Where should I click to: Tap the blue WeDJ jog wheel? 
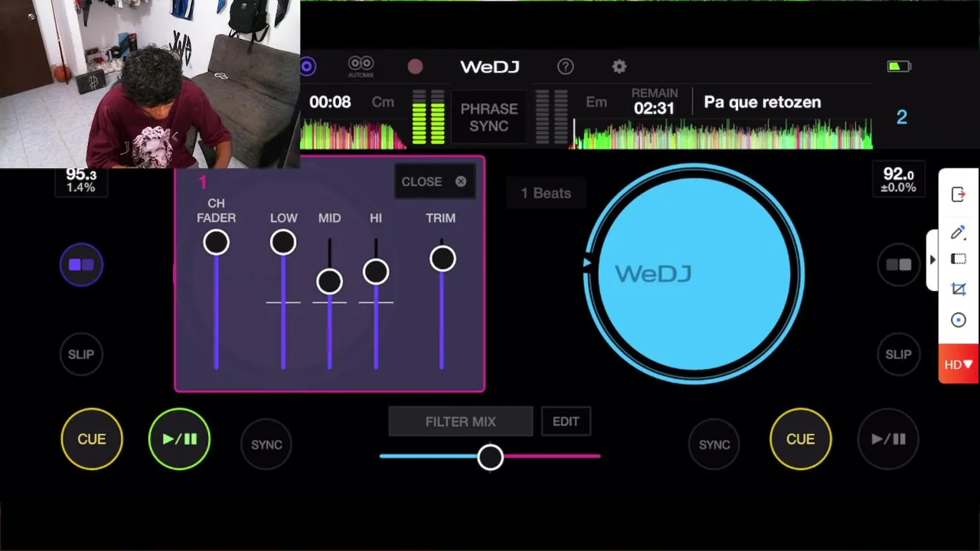pos(694,274)
